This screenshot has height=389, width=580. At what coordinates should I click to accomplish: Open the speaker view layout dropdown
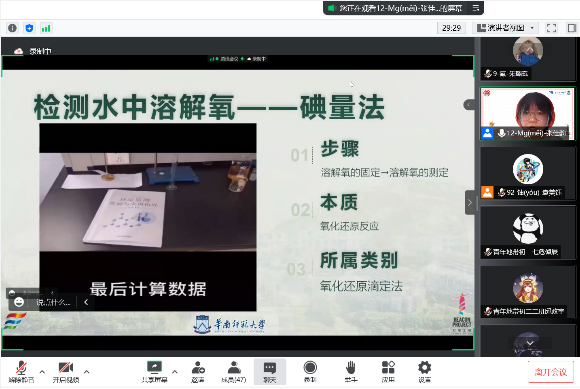[505, 28]
